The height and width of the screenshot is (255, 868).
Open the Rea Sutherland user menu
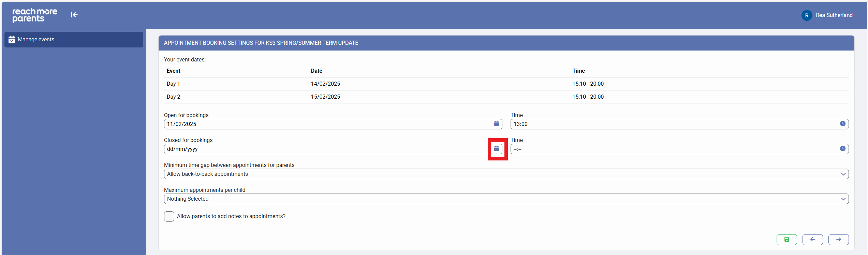coord(834,15)
